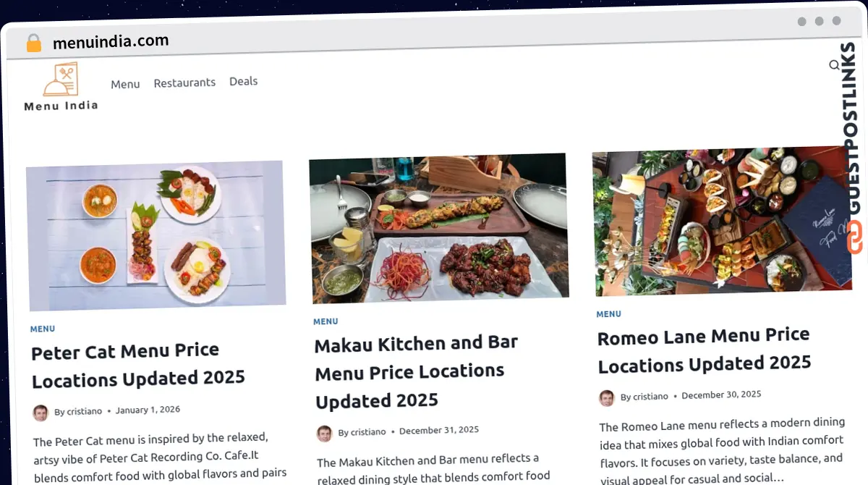Open the Peter Cat Menu Price article title
The image size is (868, 485).
pos(138,366)
